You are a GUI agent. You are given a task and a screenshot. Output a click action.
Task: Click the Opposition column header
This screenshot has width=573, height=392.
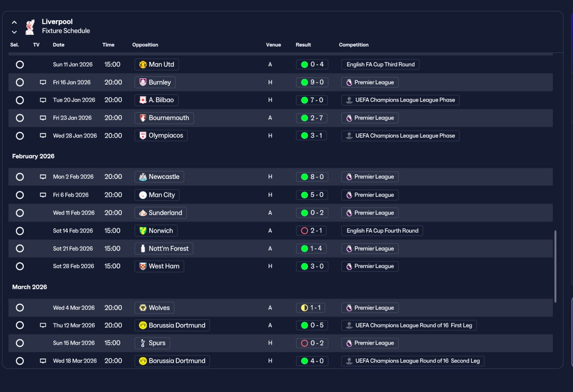[x=145, y=45]
